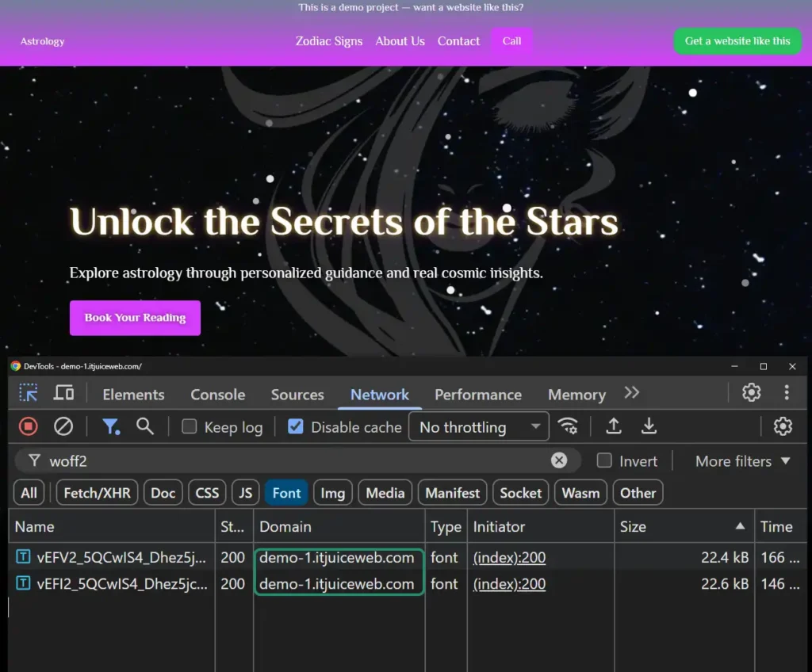Filter by CSS requests
Viewport: 812px width, 672px height.
(x=207, y=493)
